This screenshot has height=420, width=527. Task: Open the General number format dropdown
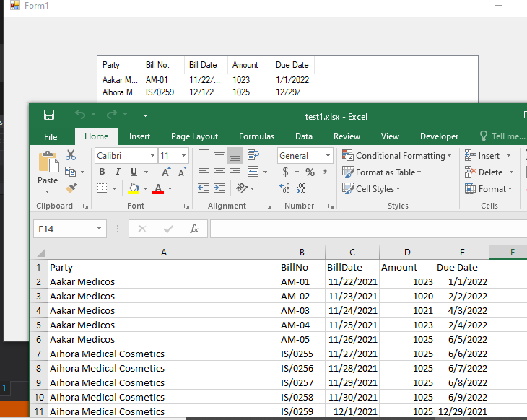[x=328, y=156]
